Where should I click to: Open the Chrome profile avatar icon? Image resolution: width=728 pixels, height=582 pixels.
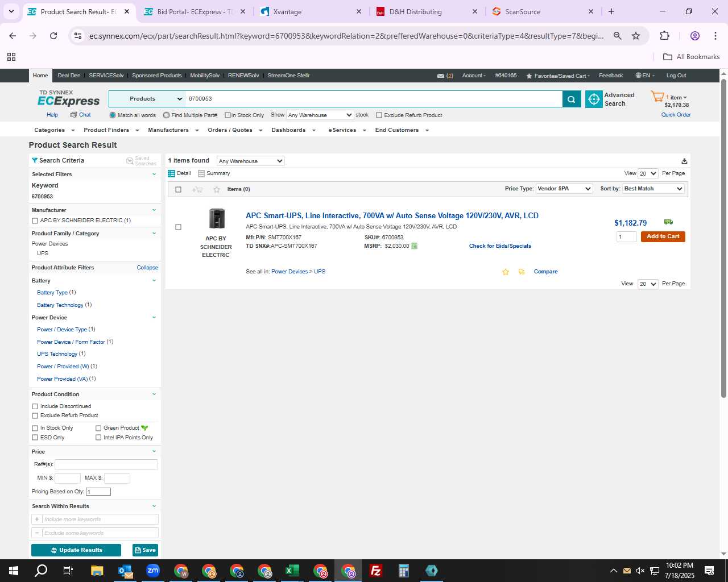[x=694, y=36]
